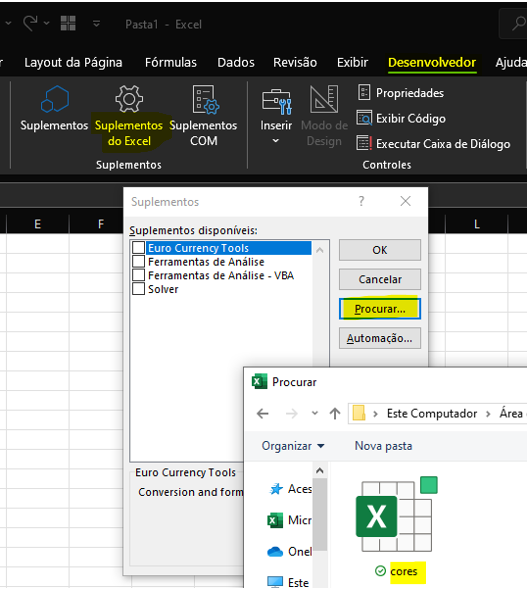The width and height of the screenshot is (527, 590).
Task: Open the Layout da Página tab
Action: [x=73, y=62]
